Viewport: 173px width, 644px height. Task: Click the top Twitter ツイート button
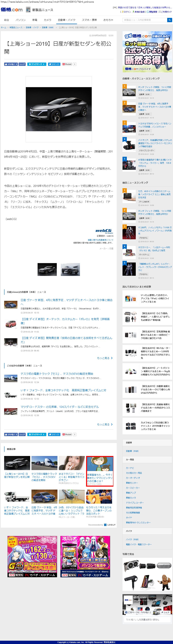54,64
